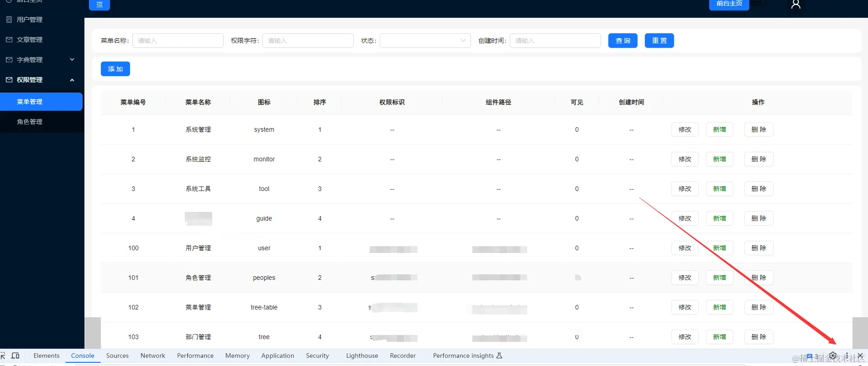
Task: Focus the 权限字符 input field
Action: click(308, 41)
